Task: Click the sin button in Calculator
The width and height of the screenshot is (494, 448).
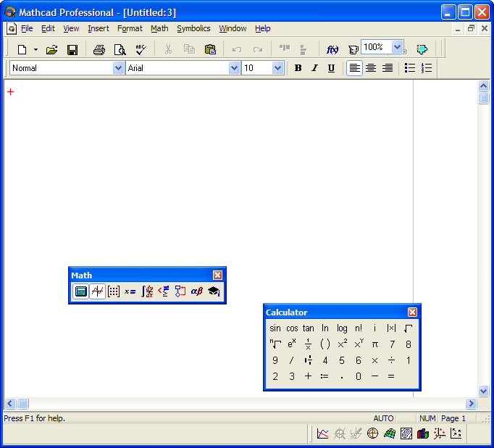Action: click(x=275, y=328)
